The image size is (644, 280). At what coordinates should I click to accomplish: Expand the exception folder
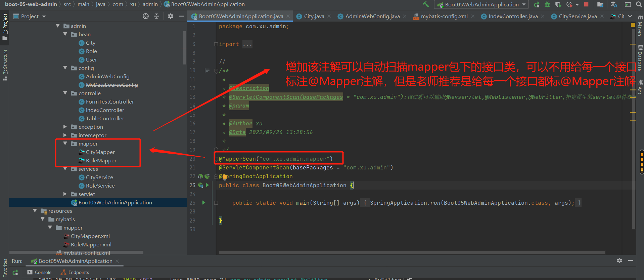coord(65,127)
